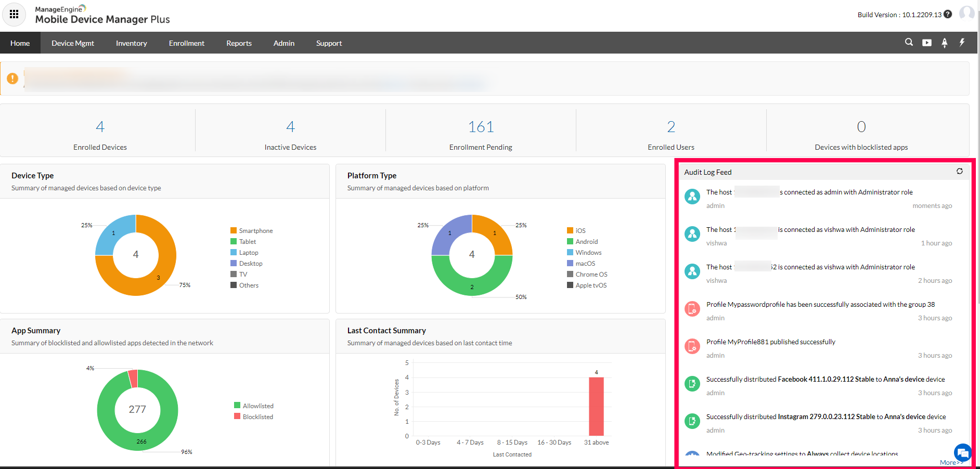
Task: Click the 31 above bar in Last Contact chart
Action: (596, 407)
